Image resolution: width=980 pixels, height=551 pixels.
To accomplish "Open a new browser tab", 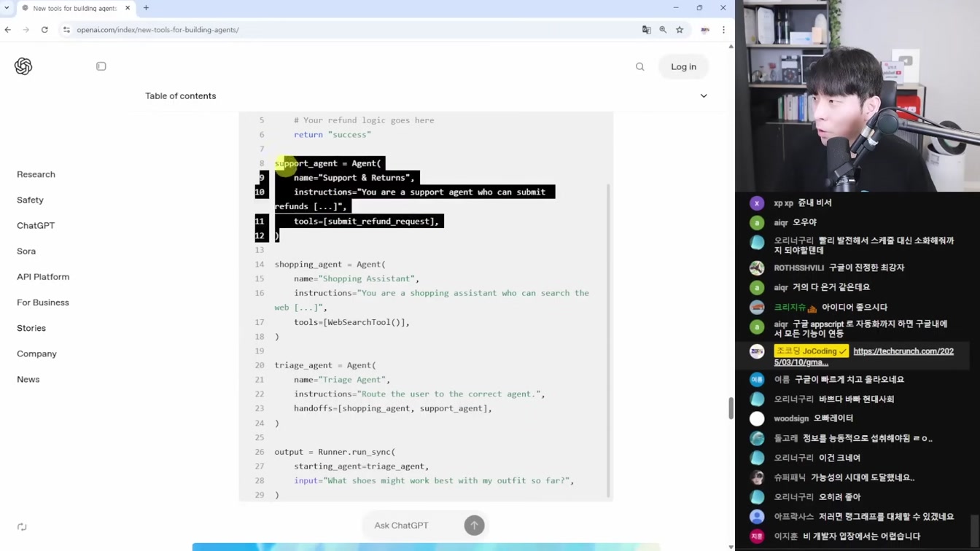I will (146, 8).
